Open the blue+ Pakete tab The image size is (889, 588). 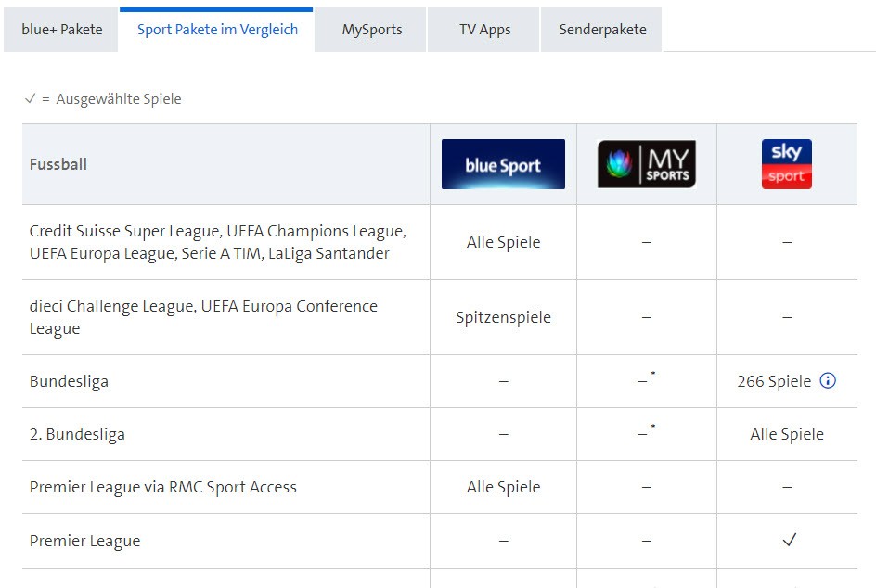pyautogui.click(x=62, y=30)
